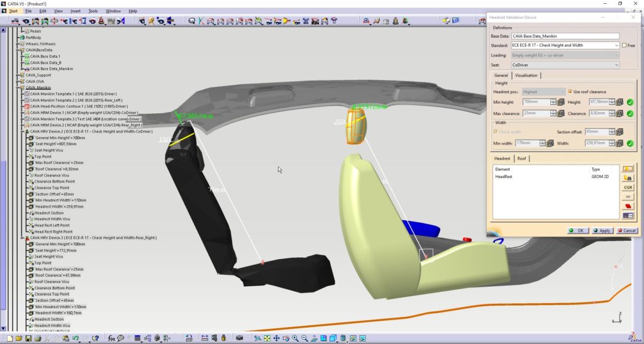Screen dimensions: 644x344
Task: Open the View menu
Action: tap(58, 11)
